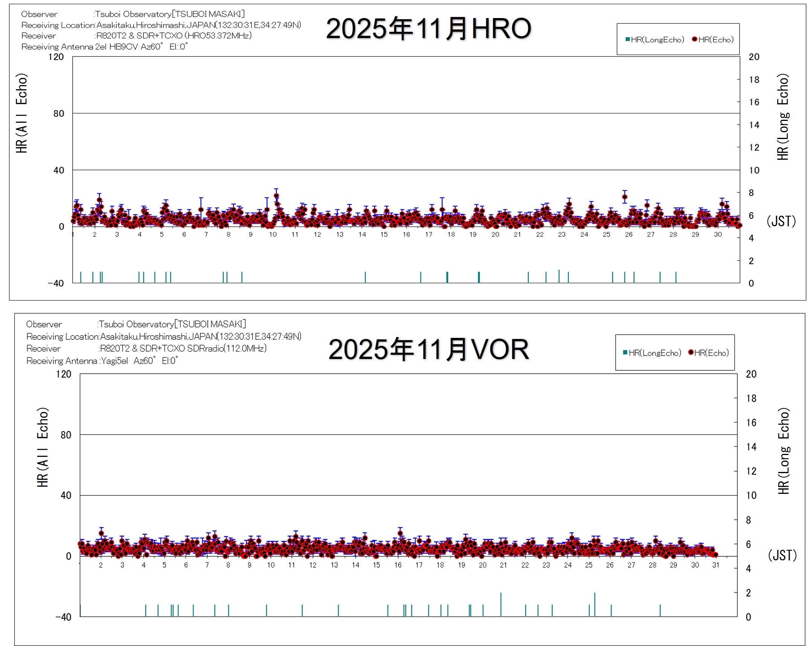Image resolution: width=812 pixels, height=646 pixels.
Task: Select the tall long echo bar near day 25 in VOR
Action: pos(595,604)
